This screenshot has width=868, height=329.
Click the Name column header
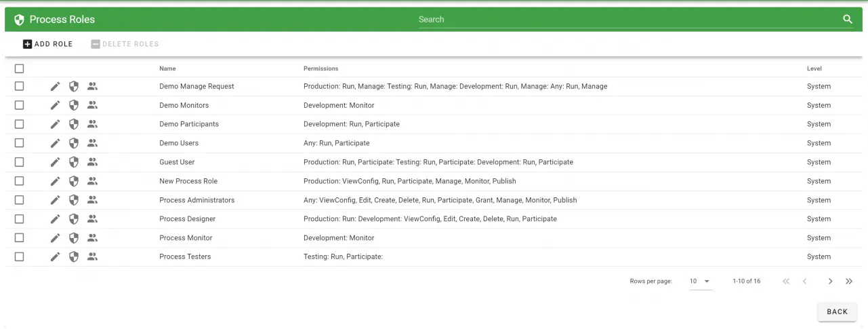coord(167,69)
